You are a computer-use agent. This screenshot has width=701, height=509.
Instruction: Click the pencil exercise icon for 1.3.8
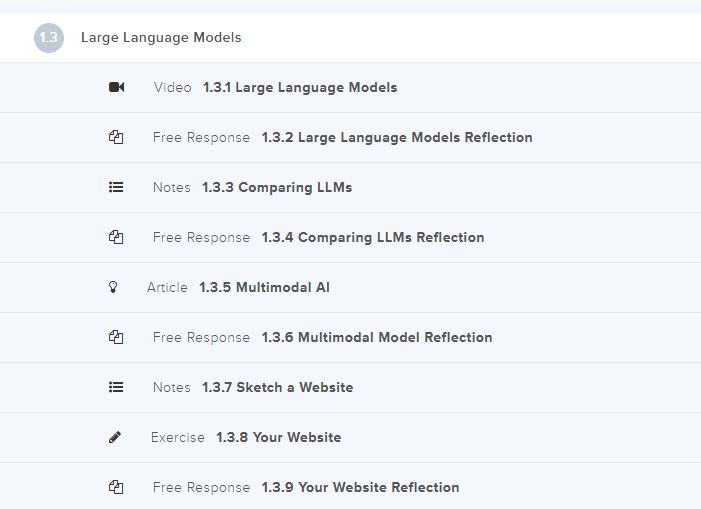tap(115, 437)
